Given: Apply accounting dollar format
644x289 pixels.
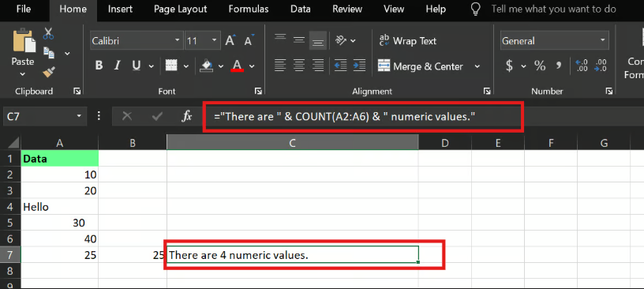Looking at the screenshot, I should click(509, 66).
